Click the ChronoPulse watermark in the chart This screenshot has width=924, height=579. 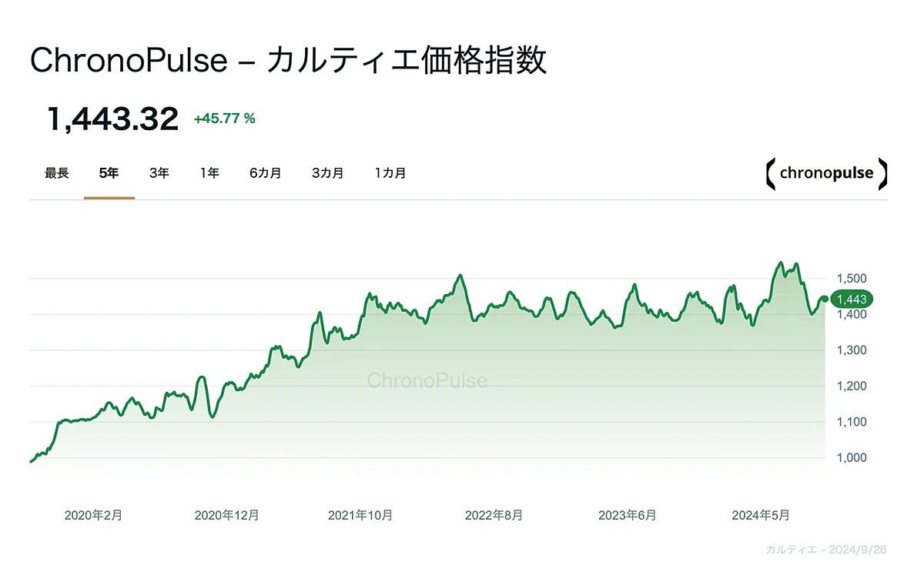pos(428,380)
